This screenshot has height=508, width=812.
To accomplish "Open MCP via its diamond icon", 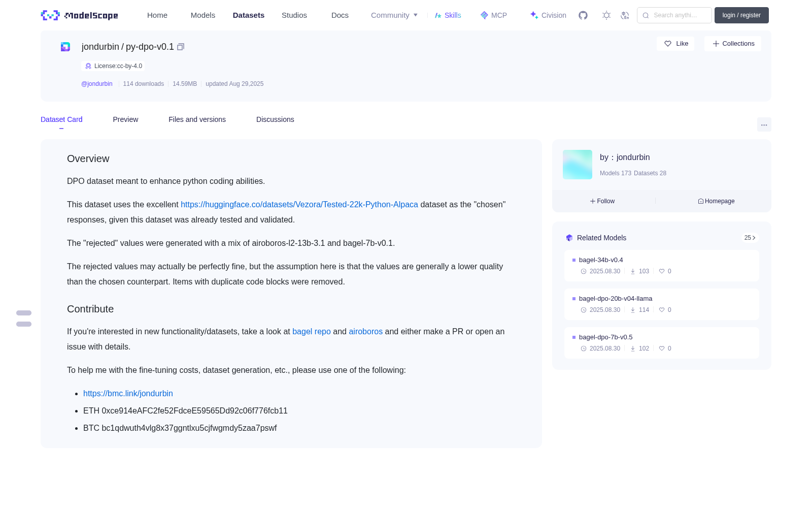I will [x=484, y=15].
